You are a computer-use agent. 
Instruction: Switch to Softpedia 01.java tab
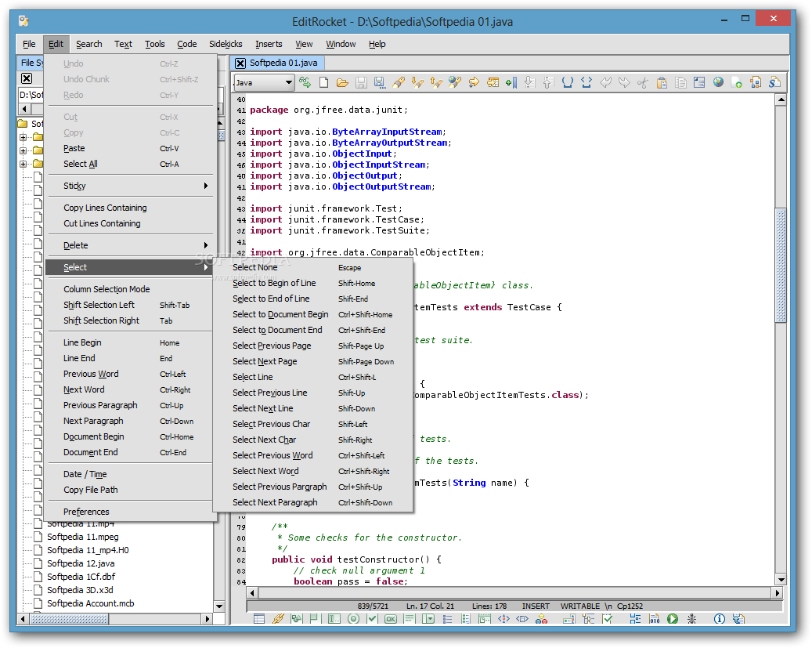[283, 63]
